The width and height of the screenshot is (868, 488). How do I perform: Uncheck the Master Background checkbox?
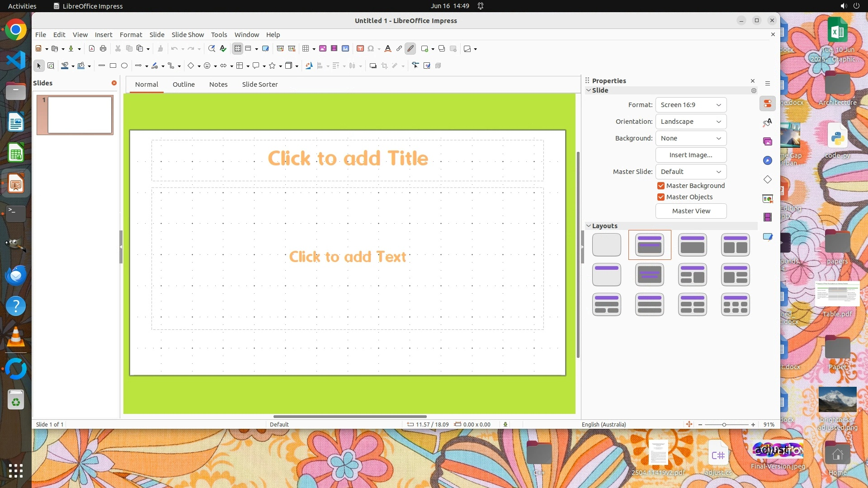[661, 186]
